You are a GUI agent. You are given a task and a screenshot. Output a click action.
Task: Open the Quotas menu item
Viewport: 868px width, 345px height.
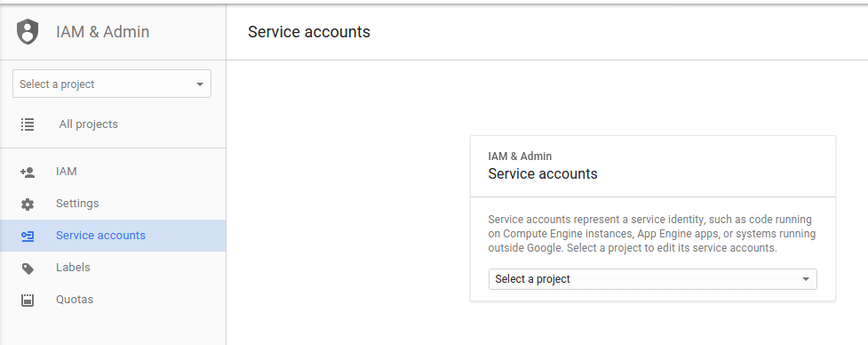pos(113,299)
